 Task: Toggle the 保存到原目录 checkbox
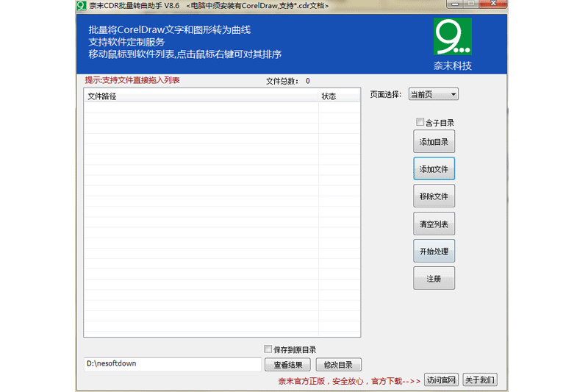(x=268, y=349)
